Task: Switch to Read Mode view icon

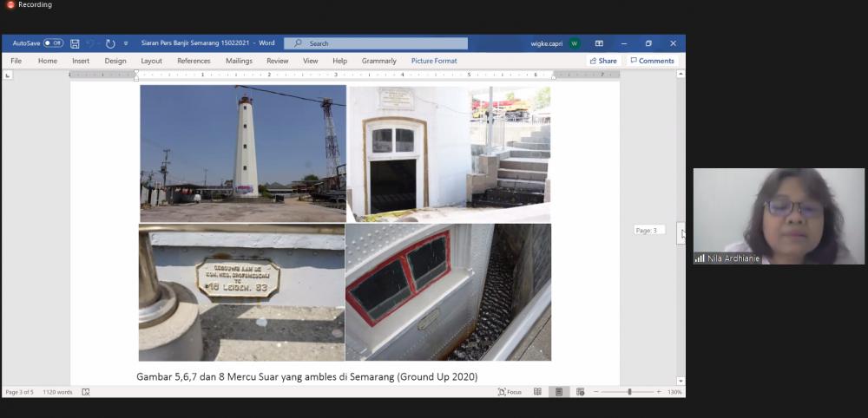Action: (x=537, y=392)
